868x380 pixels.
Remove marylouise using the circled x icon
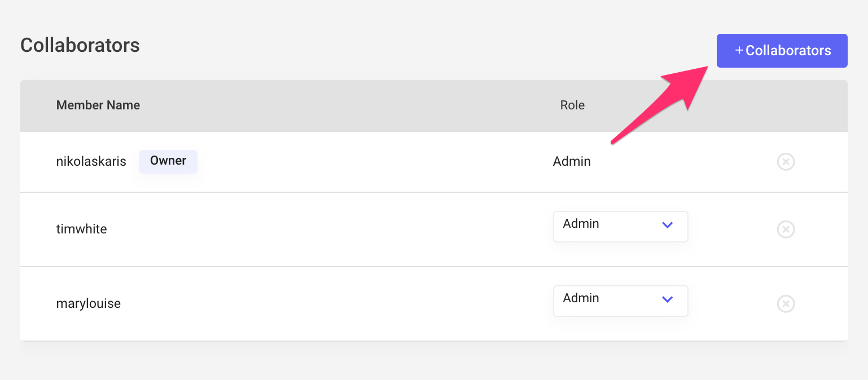[786, 304]
